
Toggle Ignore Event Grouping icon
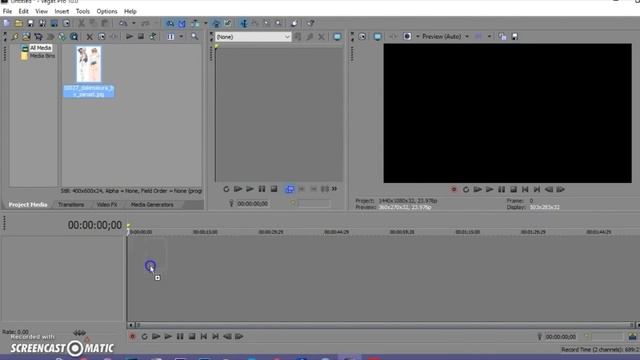point(228,23)
